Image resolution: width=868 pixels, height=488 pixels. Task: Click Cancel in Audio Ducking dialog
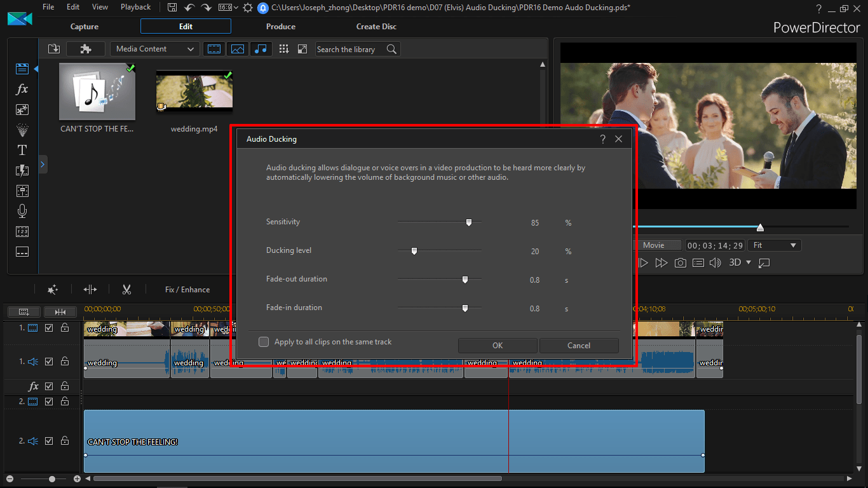[579, 346]
